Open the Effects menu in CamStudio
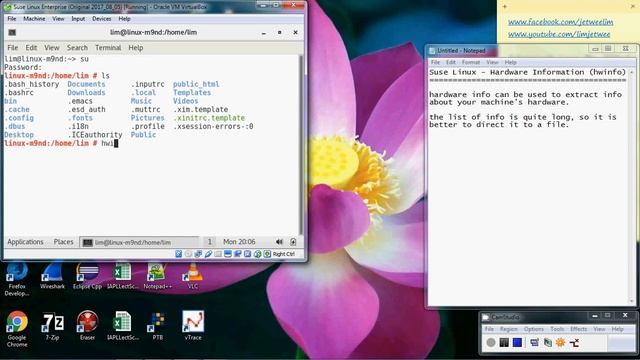This screenshot has height=360, width=640. pyautogui.click(x=578, y=329)
